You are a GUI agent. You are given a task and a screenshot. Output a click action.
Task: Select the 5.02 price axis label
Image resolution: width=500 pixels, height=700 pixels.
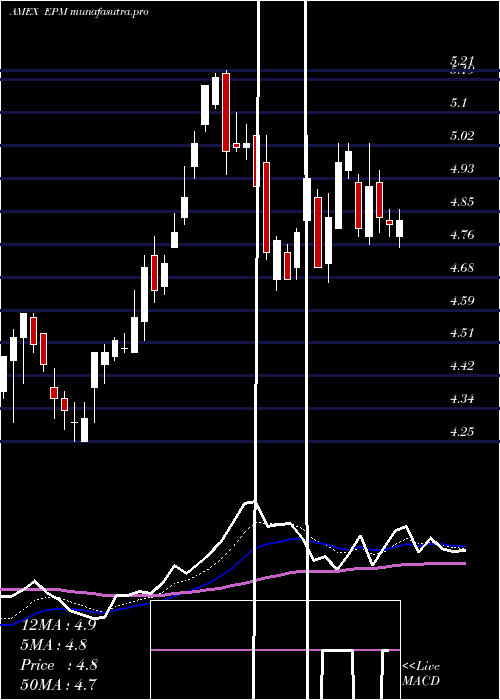click(x=462, y=136)
